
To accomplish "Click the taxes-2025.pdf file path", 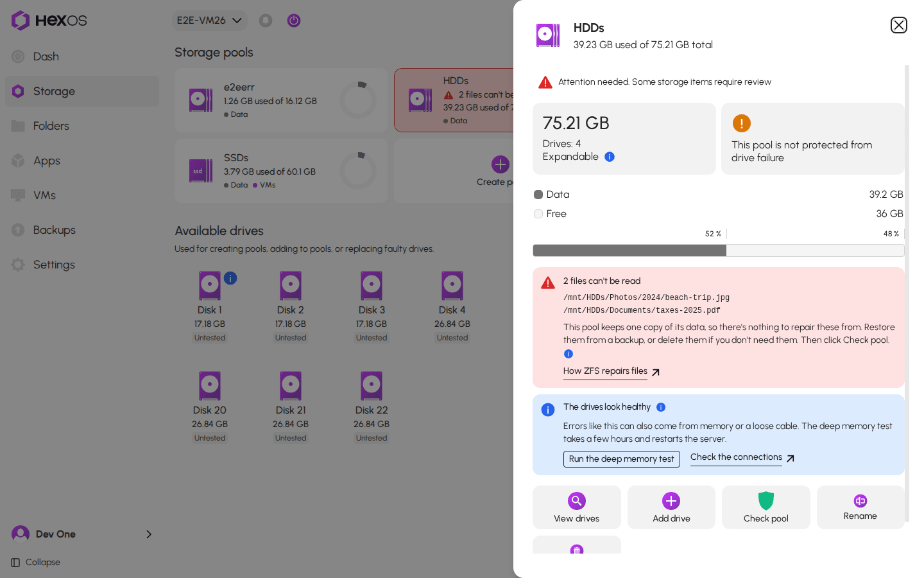I will tap(642, 311).
